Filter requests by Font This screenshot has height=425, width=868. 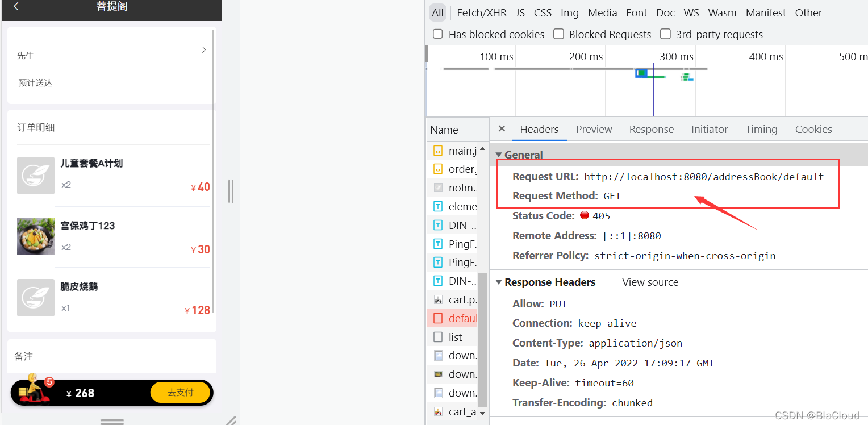click(637, 13)
